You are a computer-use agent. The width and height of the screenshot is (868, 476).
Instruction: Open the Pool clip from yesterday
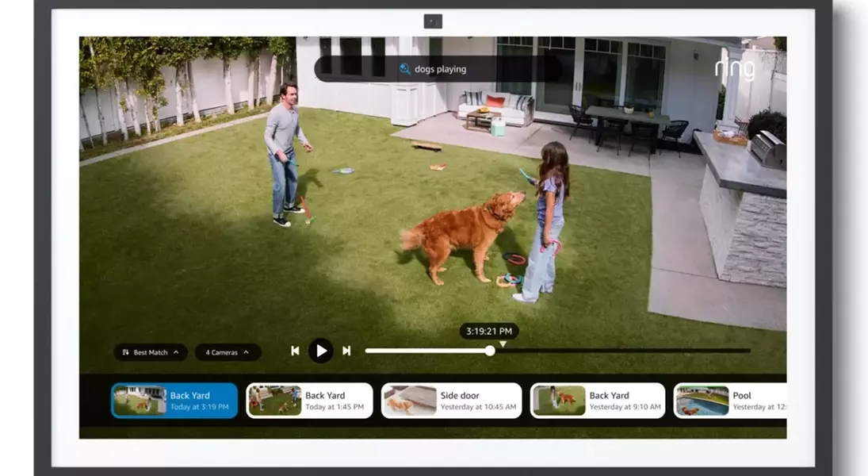pos(729,400)
